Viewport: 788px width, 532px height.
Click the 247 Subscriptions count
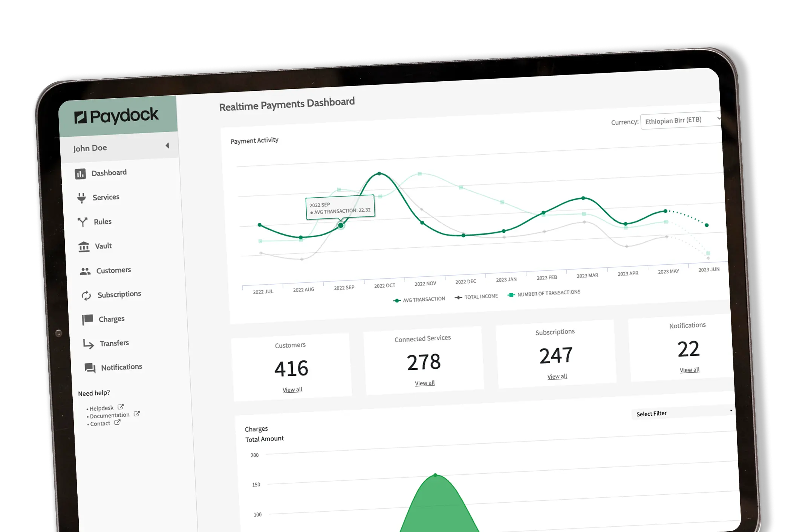[556, 355]
